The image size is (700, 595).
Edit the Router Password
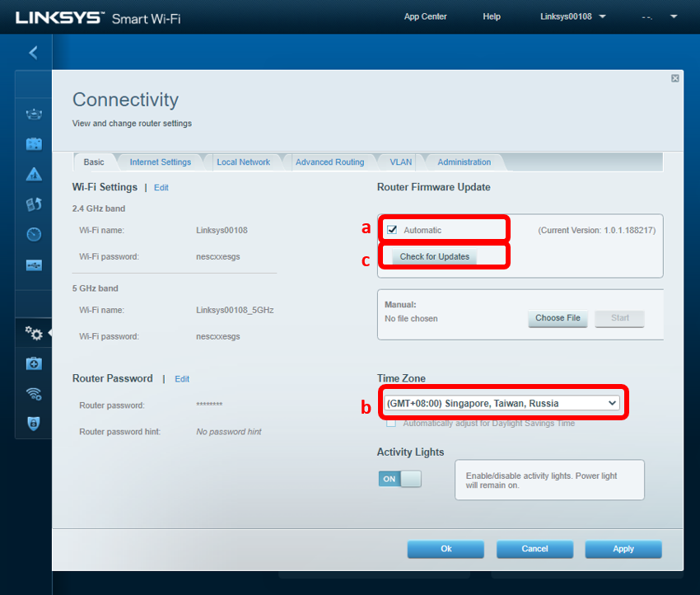(x=182, y=379)
